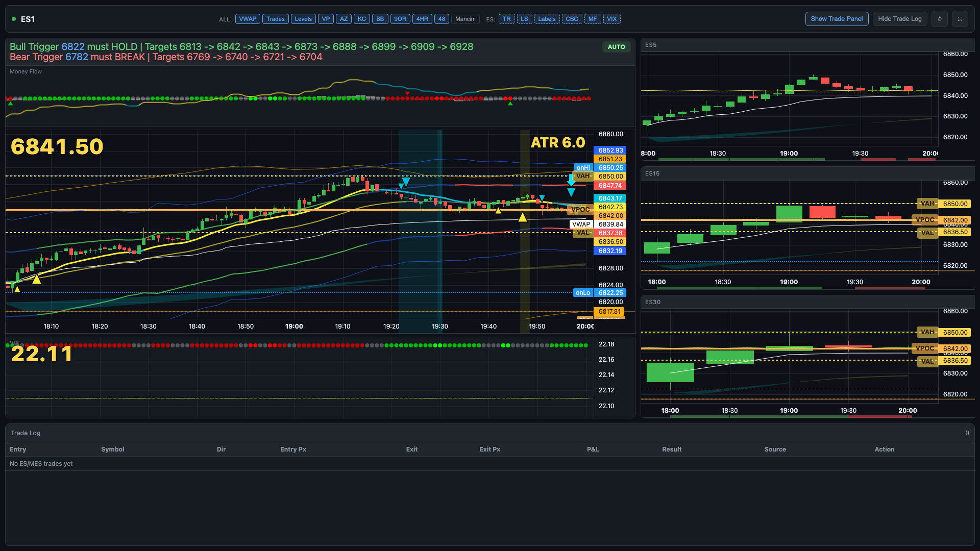
Task: Click the VPOC price label on chart
Action: [580, 209]
